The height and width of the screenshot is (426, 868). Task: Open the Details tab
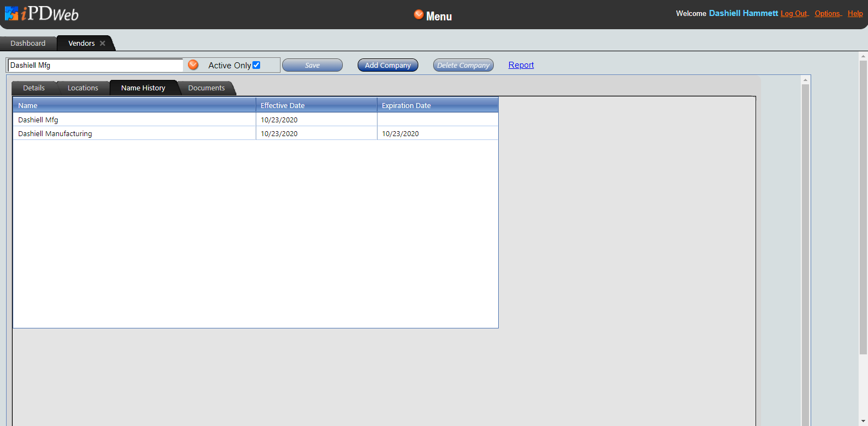pos(34,88)
